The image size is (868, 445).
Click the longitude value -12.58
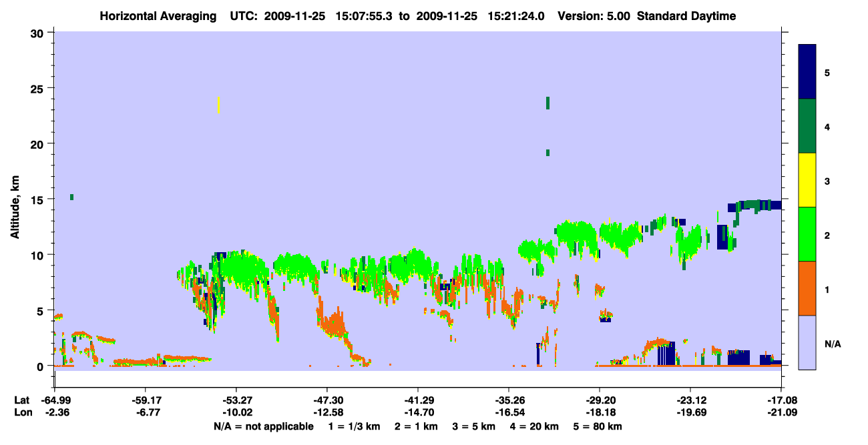[327, 412]
